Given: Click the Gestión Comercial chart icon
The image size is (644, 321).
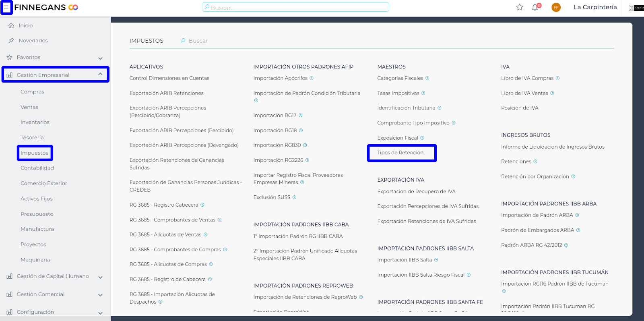Looking at the screenshot, I should pyautogui.click(x=9, y=294).
